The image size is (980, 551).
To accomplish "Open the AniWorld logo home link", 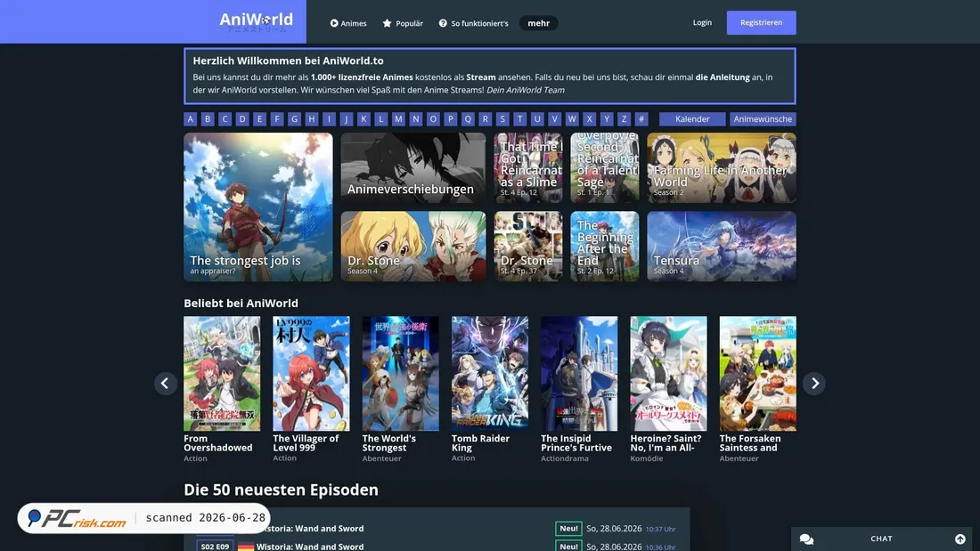I will (257, 22).
